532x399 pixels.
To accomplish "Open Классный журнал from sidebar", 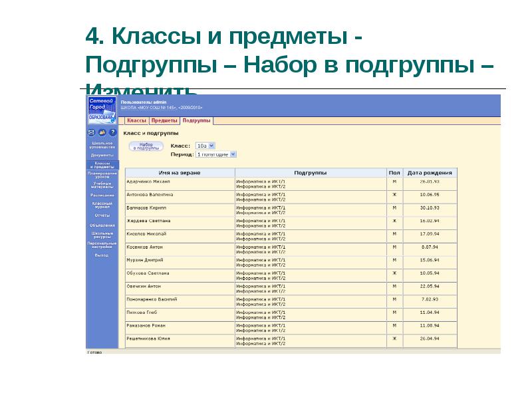I will point(102,205).
